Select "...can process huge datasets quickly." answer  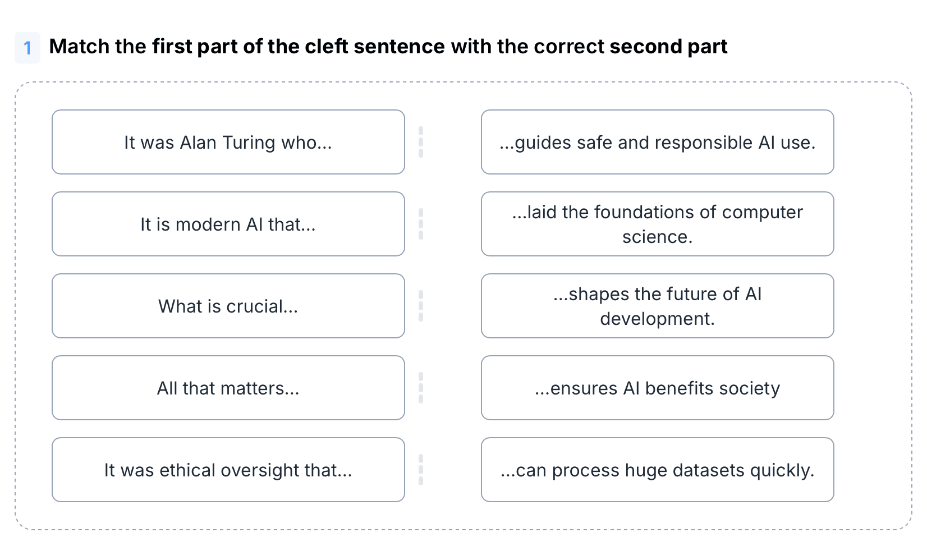coord(657,470)
